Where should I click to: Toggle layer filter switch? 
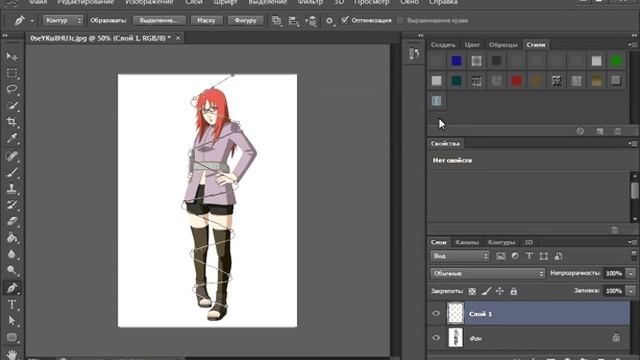click(x=634, y=256)
